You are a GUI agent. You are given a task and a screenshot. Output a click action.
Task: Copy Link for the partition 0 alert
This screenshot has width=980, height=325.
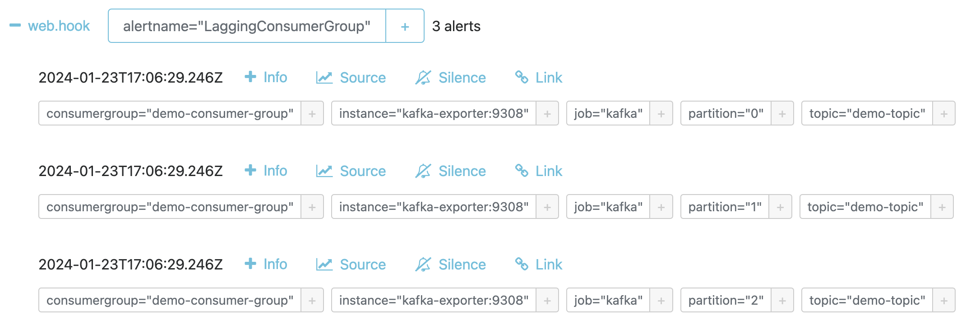(539, 78)
